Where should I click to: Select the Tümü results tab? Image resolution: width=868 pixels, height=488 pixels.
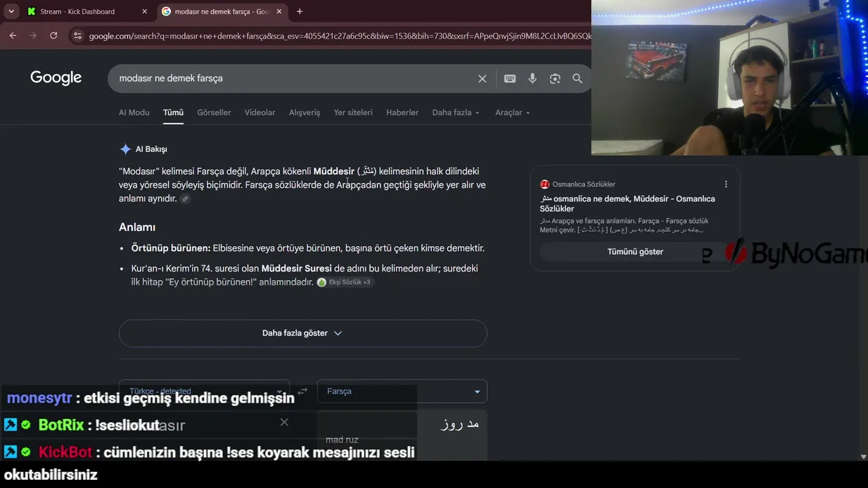point(173,113)
